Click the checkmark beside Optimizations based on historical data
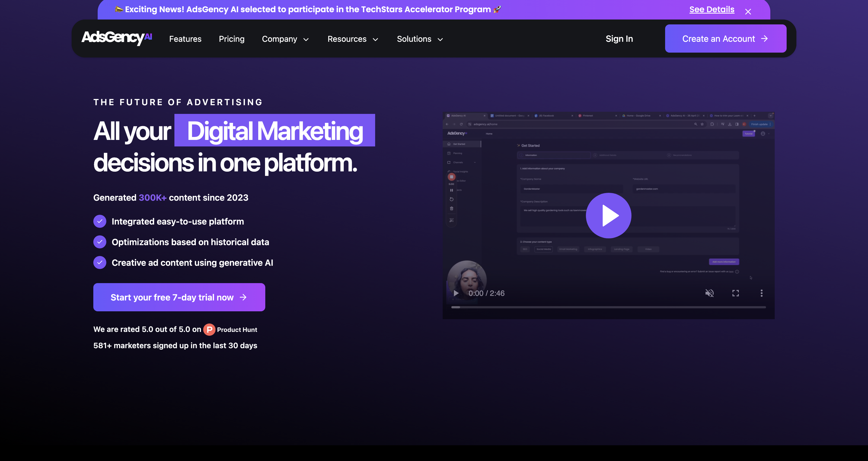This screenshot has width=868, height=461. click(x=100, y=242)
